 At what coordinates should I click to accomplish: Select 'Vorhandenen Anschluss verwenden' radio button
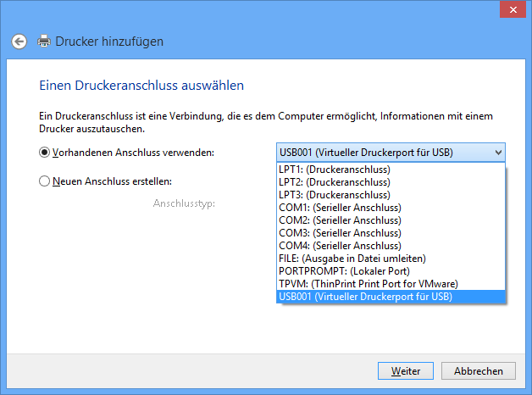point(44,153)
